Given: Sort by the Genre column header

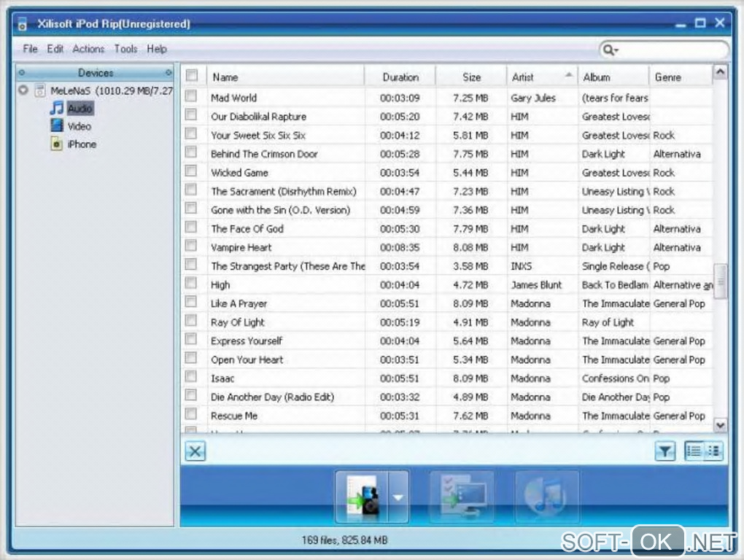Looking at the screenshot, I should tap(681, 77).
